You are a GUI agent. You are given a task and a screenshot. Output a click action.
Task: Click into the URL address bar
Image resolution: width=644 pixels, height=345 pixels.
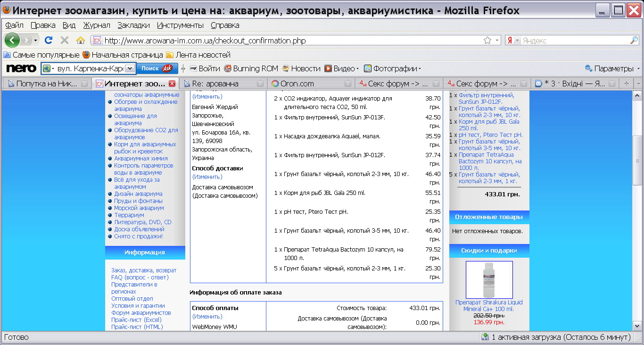283,41
